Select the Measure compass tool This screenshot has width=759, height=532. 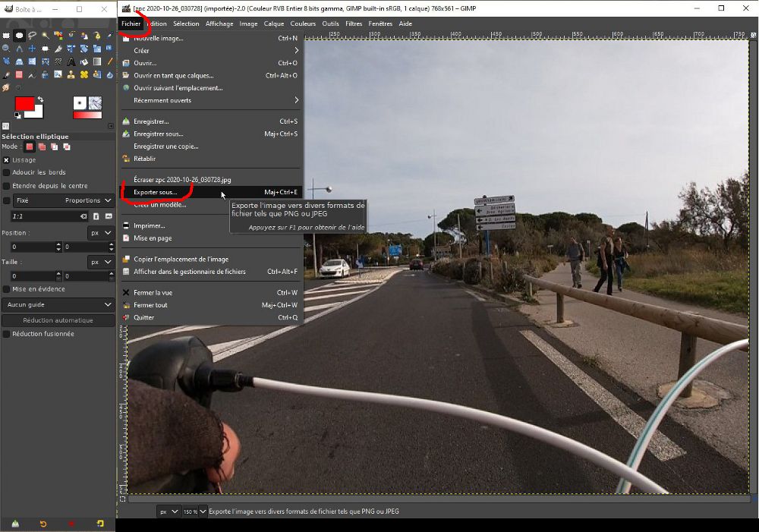pos(20,49)
